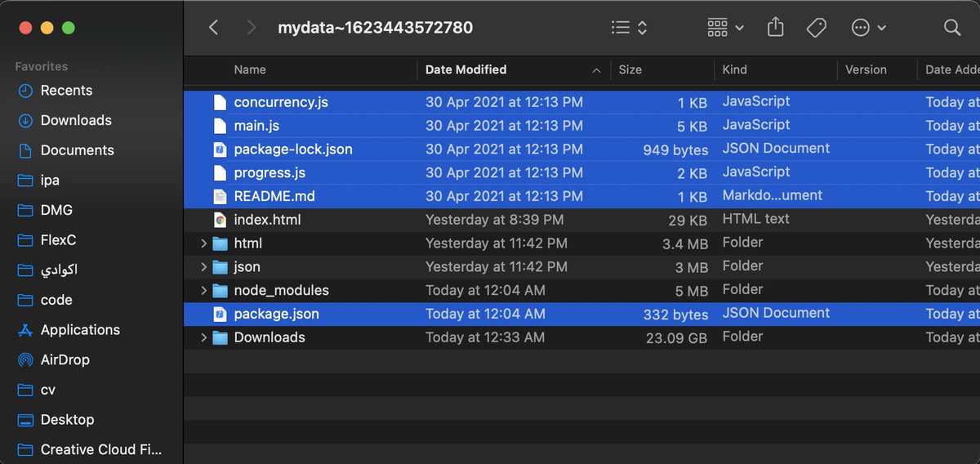Click the concurrency.js file icon
The width and height of the screenshot is (980, 464).
coord(219,102)
